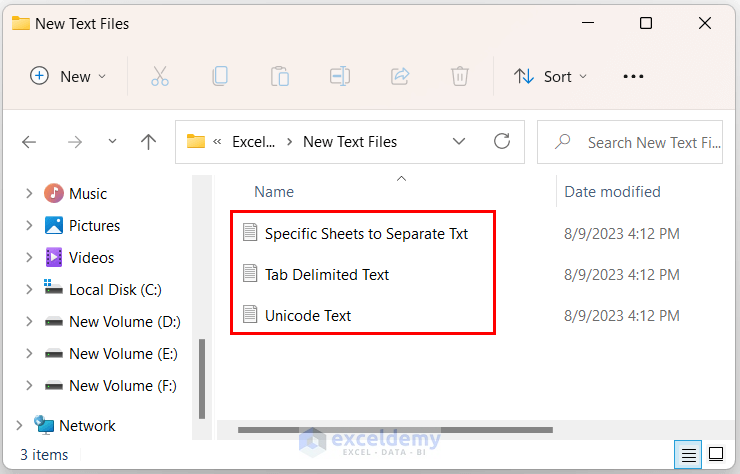
Task: Click the Share arrow icon
Action: coord(400,76)
